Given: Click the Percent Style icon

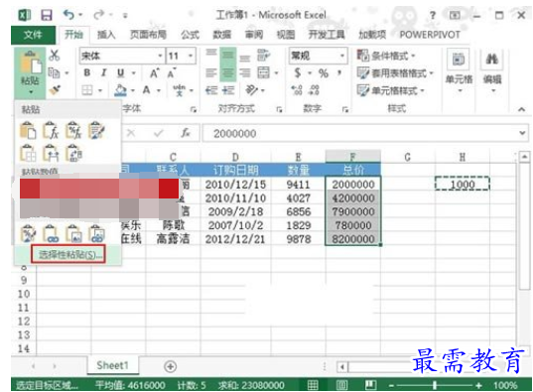Looking at the screenshot, I should 324,73.
